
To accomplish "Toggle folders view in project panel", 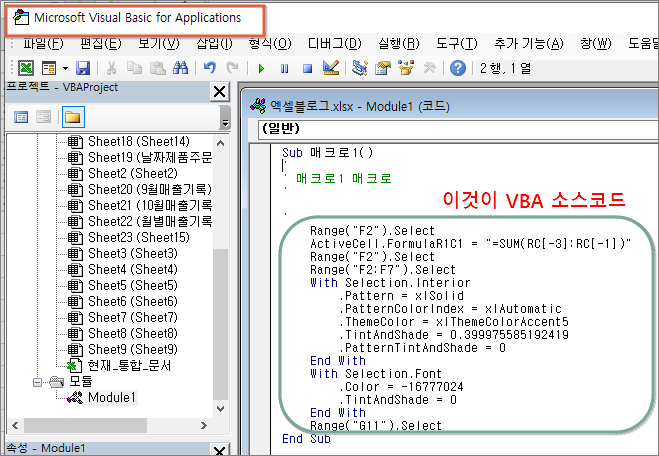I will tap(73, 117).
